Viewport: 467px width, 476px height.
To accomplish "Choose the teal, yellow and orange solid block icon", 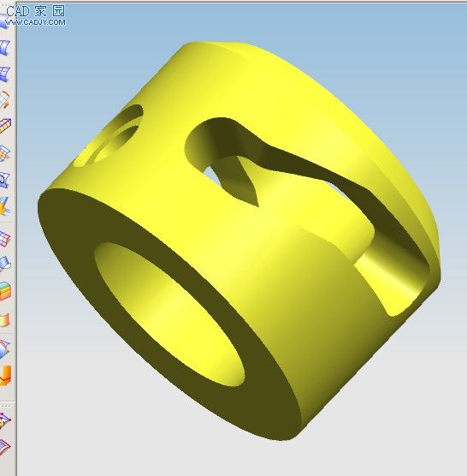I will pyautogui.click(x=5, y=291).
